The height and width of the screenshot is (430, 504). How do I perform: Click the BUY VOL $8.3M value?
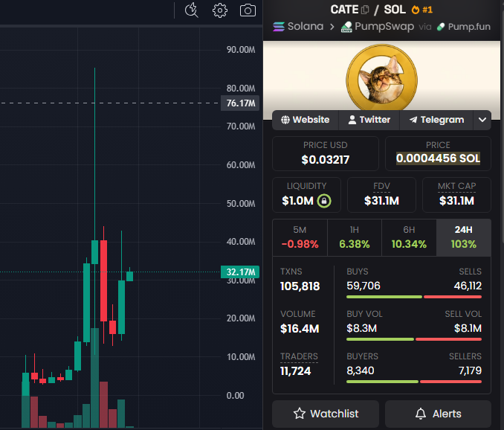(x=361, y=328)
